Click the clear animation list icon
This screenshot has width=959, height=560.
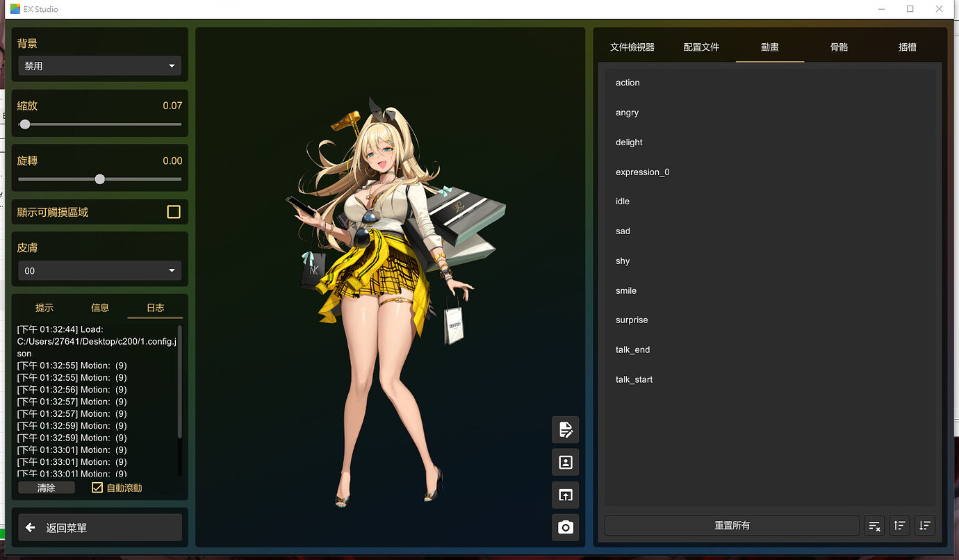[x=874, y=526]
